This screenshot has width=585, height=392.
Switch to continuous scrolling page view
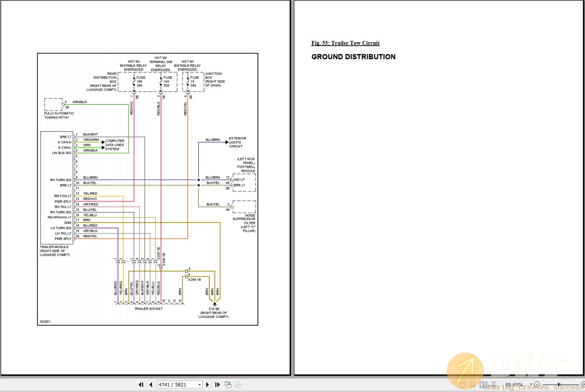coord(472,384)
